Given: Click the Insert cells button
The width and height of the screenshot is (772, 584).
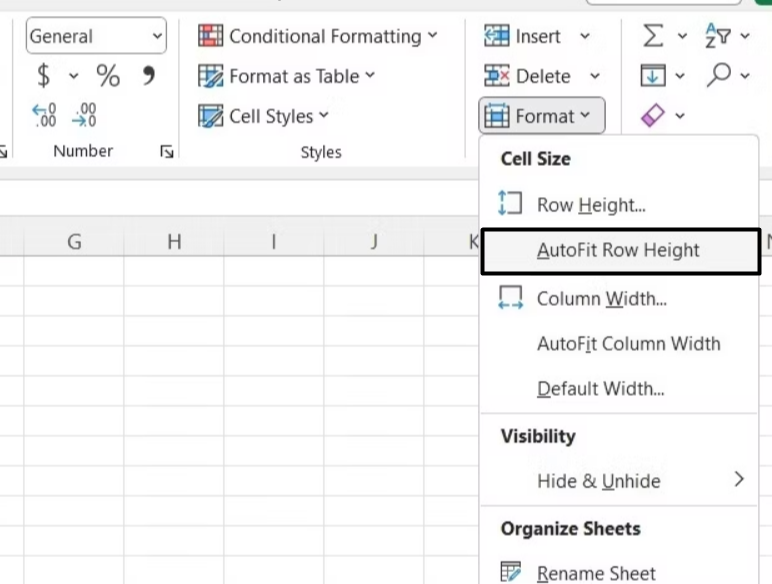Looking at the screenshot, I should 525,36.
